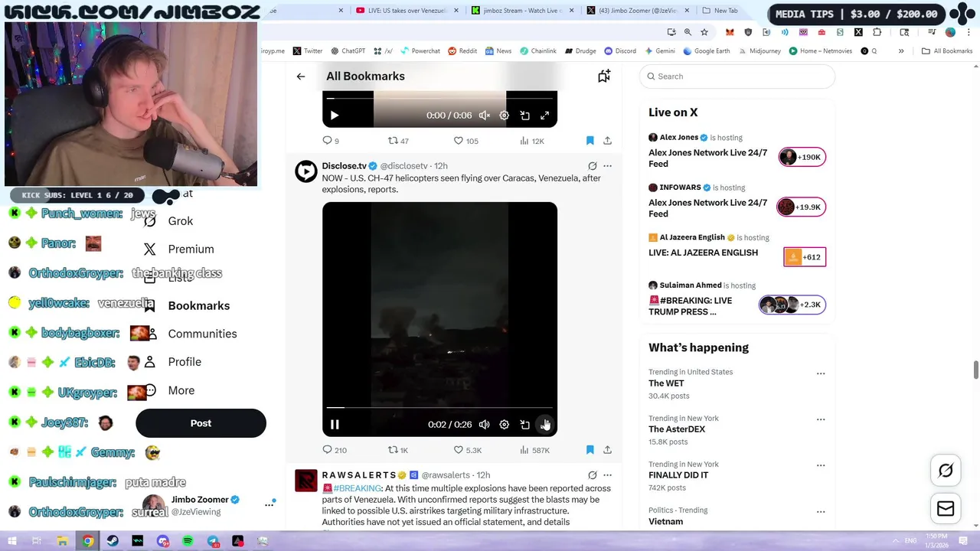Image resolution: width=980 pixels, height=551 pixels.
Task: Share the post with 12K views
Action: click(607, 141)
